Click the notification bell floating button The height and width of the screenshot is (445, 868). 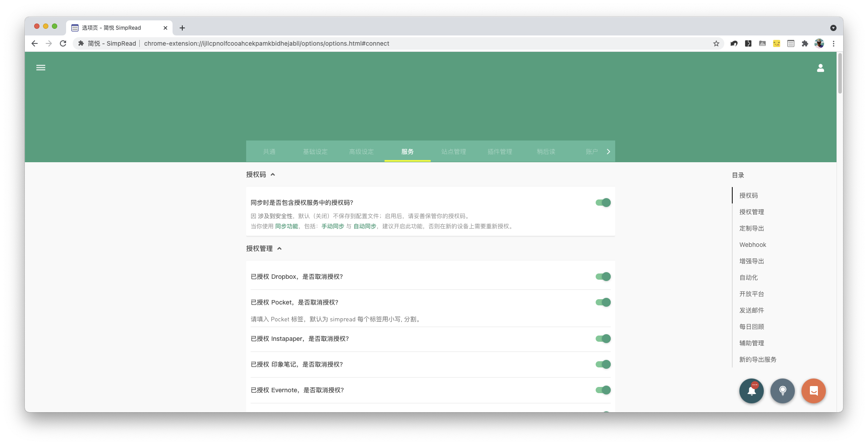point(751,391)
